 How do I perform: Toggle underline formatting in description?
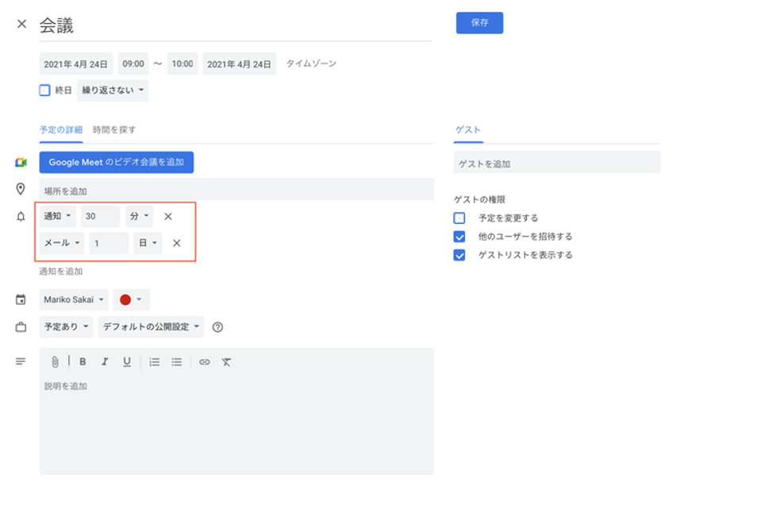(127, 362)
